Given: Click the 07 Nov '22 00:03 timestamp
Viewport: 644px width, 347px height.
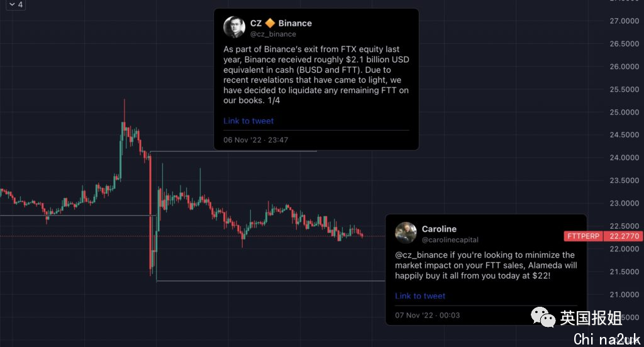Looking at the screenshot, I should click(428, 316).
